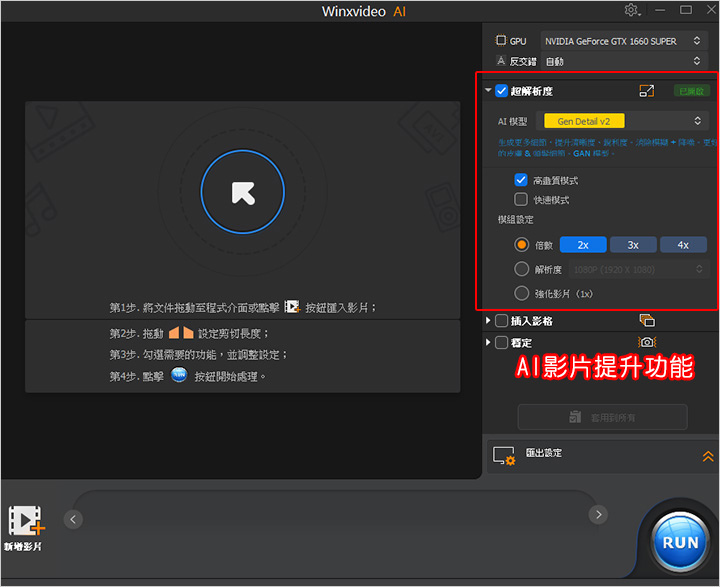Click the small RUN icon in step 4

click(x=179, y=375)
